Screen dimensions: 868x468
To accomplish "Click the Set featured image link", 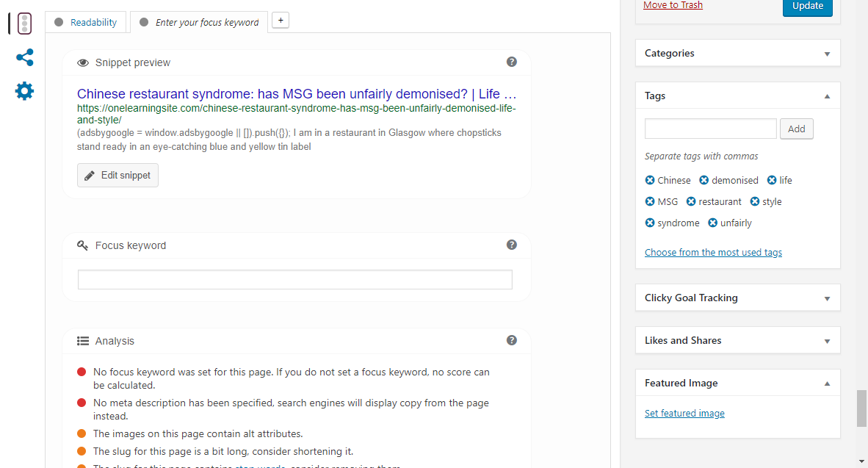I will (684, 413).
